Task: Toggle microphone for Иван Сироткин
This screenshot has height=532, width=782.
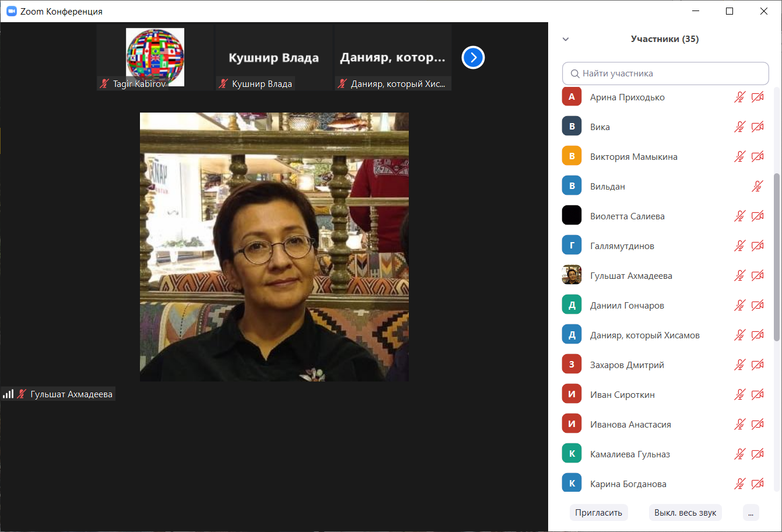Action: (739, 395)
